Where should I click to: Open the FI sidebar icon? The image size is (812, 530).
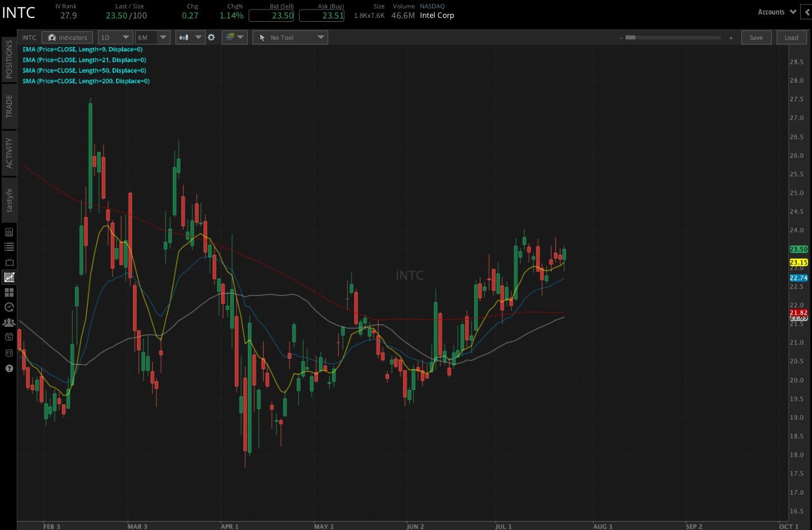(x=9, y=353)
